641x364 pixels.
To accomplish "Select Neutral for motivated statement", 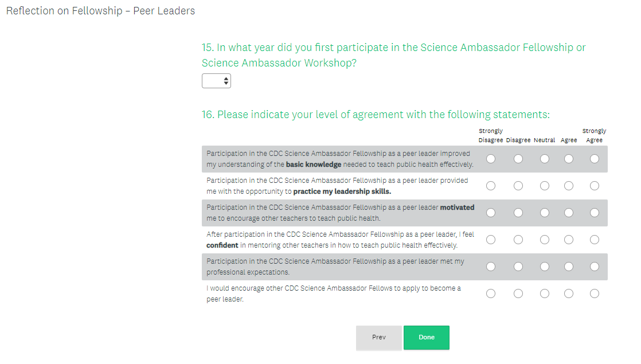I will click(x=544, y=213).
